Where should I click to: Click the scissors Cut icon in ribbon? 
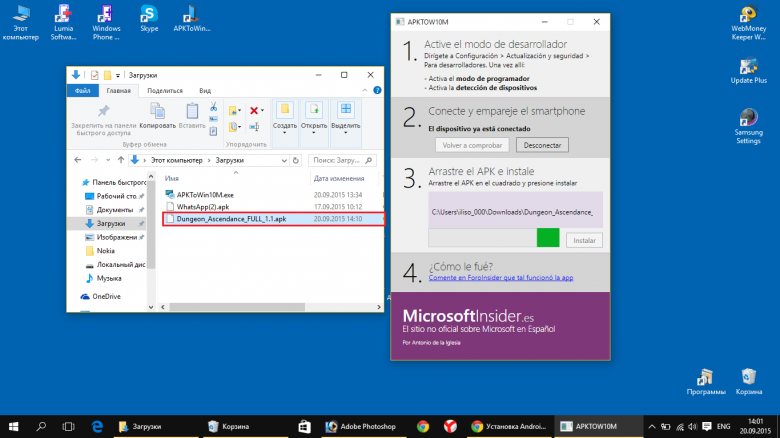click(x=213, y=107)
